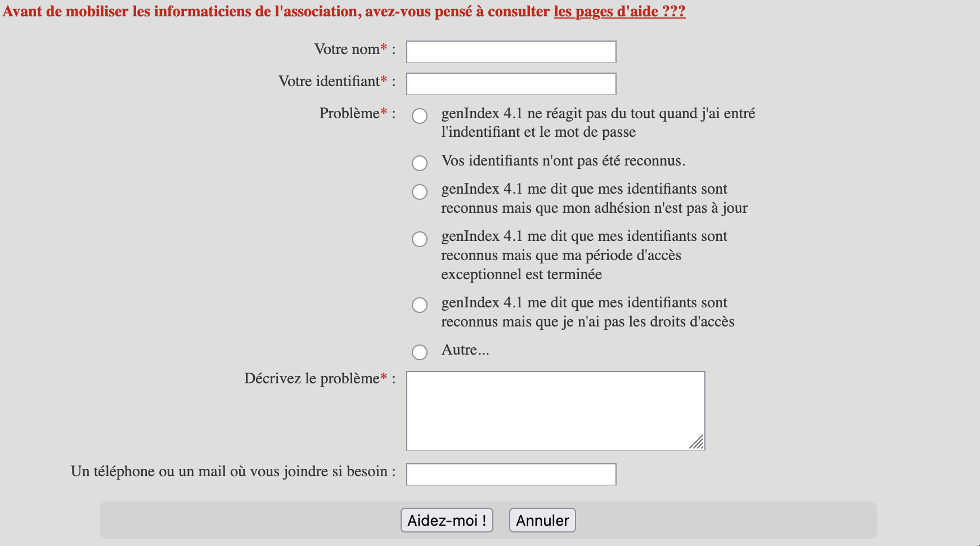The image size is (980, 546).
Task: Click the "Décrivez le problème*" label
Action: [320, 379]
